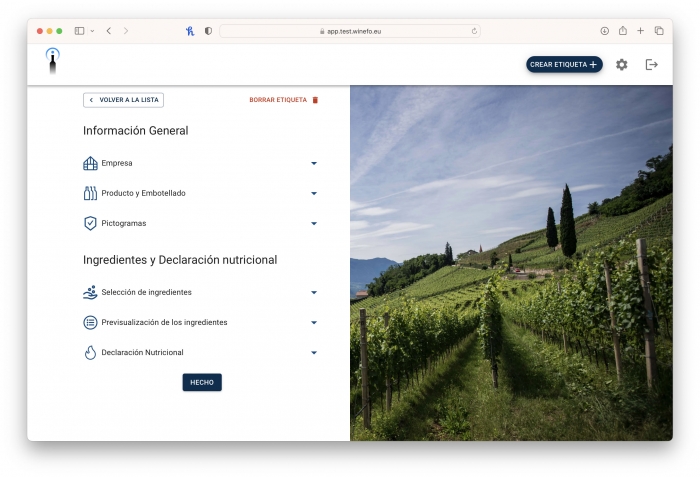Delete label with Borrar Etiqueta
The width and height of the screenshot is (700, 477).
point(284,100)
